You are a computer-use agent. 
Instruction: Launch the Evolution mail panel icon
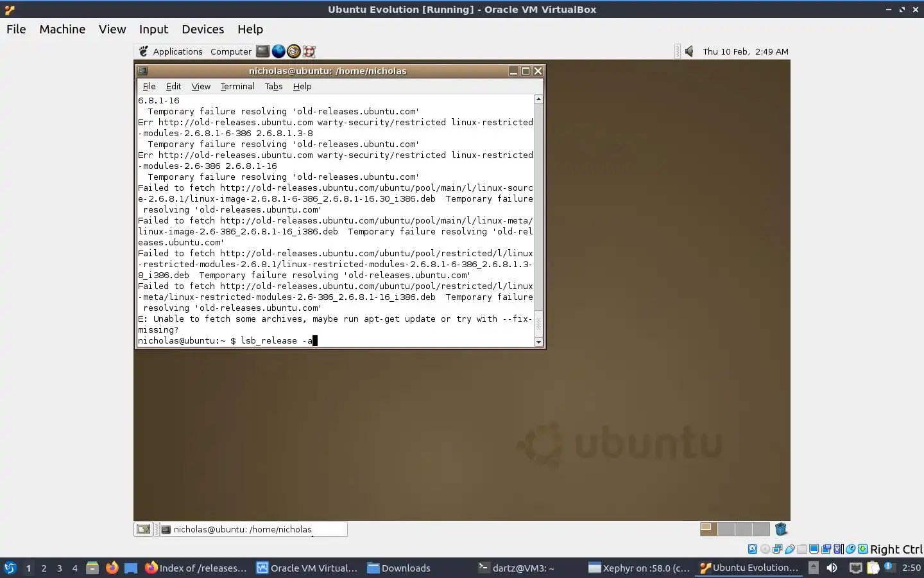[294, 51]
